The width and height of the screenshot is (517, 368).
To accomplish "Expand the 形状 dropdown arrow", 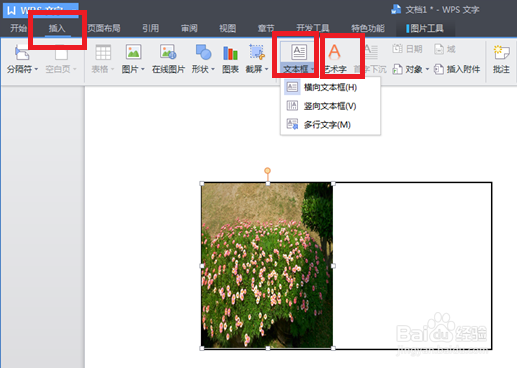I will coord(213,69).
